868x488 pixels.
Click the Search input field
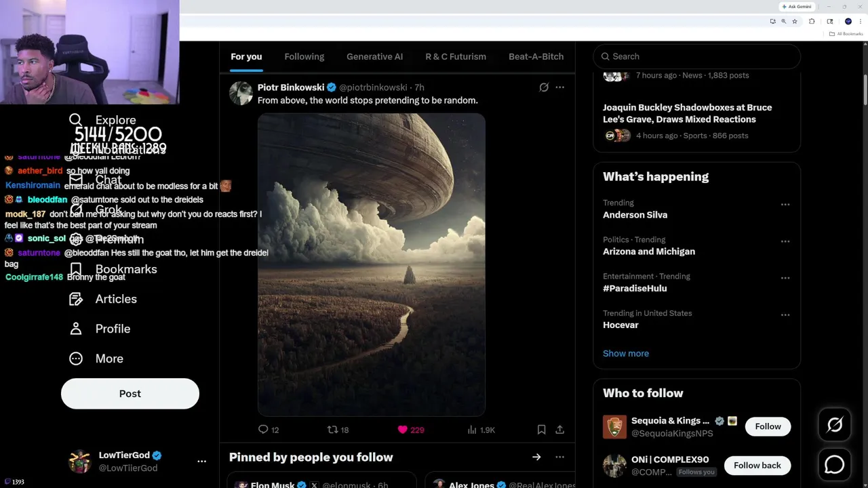[698, 57]
